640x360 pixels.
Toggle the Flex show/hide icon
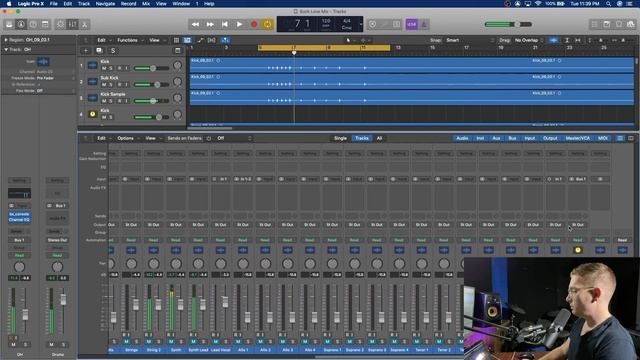(211, 40)
